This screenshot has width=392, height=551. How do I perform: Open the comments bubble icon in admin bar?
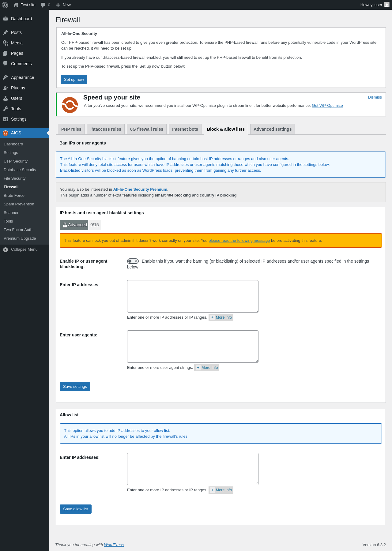tap(43, 5)
